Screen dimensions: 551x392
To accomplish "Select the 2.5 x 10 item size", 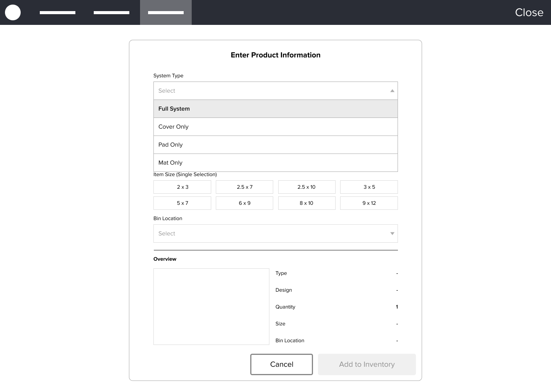I will click(x=307, y=187).
